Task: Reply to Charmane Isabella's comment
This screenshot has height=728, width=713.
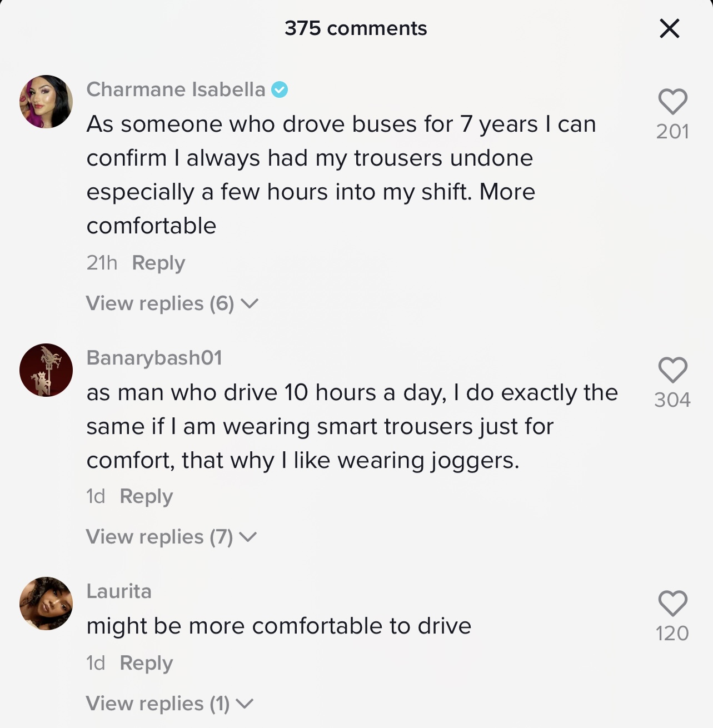Action: point(158,263)
